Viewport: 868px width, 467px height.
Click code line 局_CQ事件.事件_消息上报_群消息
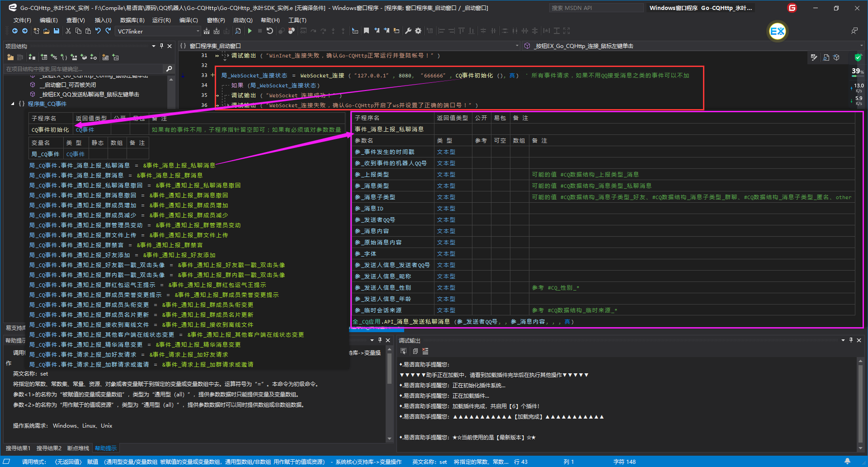tap(116, 175)
